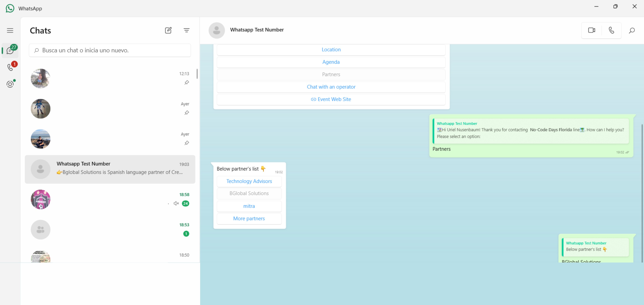644x305 pixels.
Task: Minimize the WhatsApp window
Action: tap(596, 7)
